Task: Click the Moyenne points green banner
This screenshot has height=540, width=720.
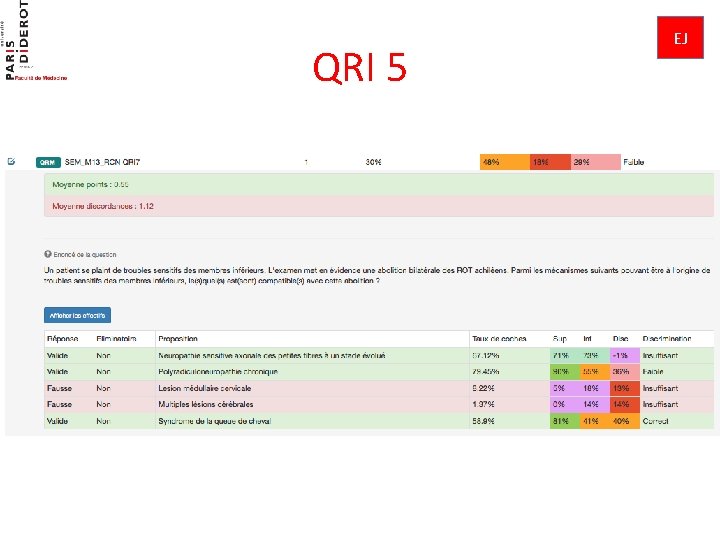Action: click(379, 185)
